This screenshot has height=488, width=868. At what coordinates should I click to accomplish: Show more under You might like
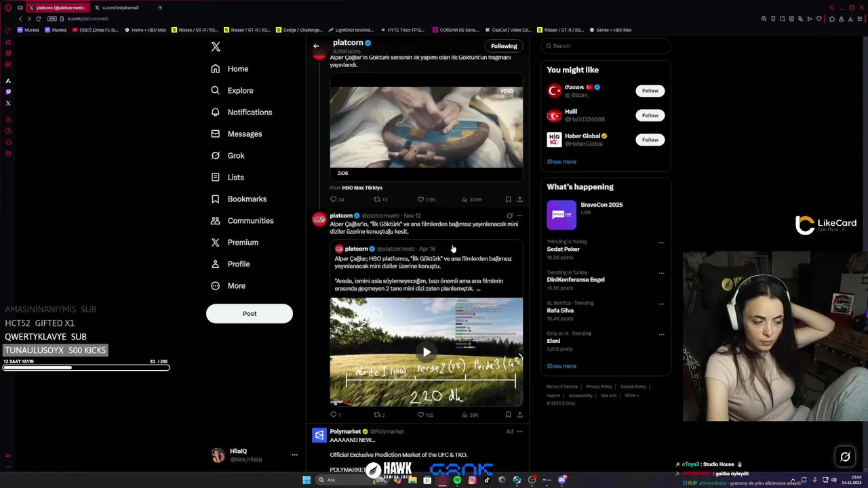click(561, 162)
